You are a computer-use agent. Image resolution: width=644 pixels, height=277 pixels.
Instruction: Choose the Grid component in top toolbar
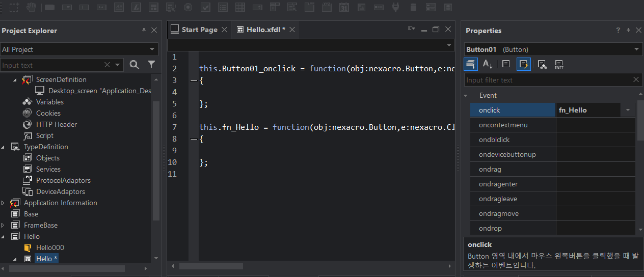click(x=240, y=8)
